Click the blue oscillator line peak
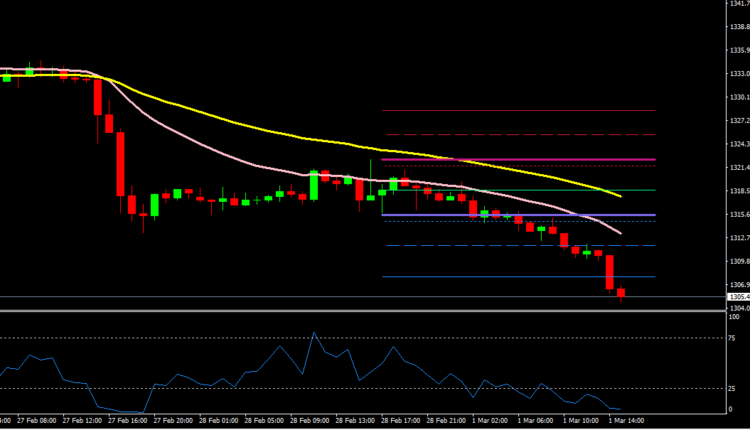The image size is (750, 430). pyautogui.click(x=314, y=333)
